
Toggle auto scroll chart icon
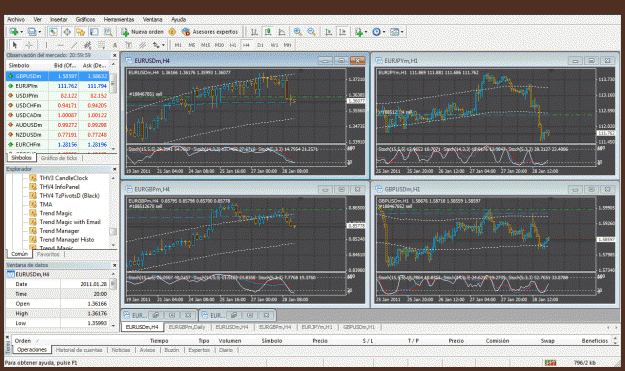click(x=328, y=32)
